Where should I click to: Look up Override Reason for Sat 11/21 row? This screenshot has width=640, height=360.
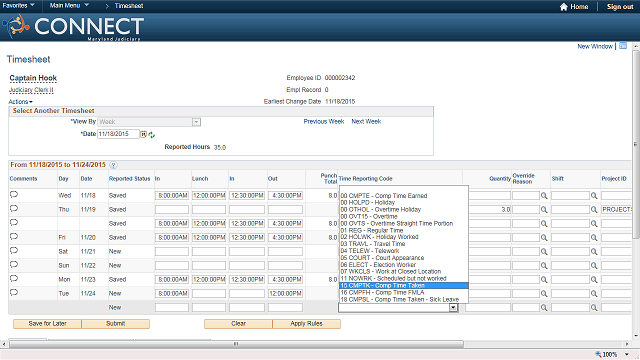(x=544, y=252)
